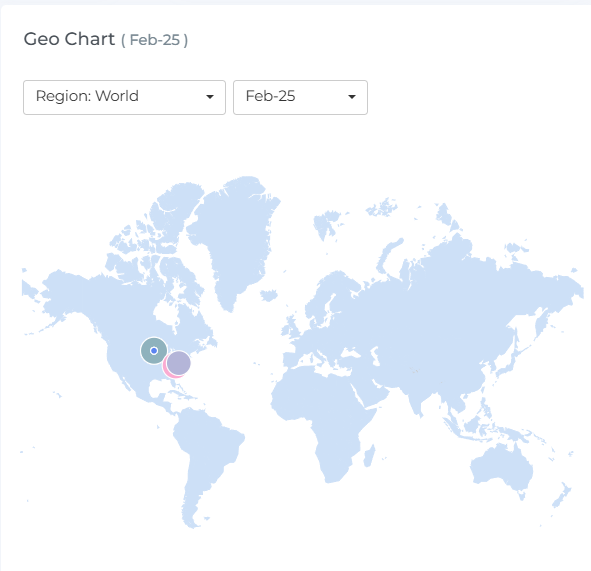Click the Geo Chart title text
Viewport: 591px width, 571px height.
click(x=69, y=39)
